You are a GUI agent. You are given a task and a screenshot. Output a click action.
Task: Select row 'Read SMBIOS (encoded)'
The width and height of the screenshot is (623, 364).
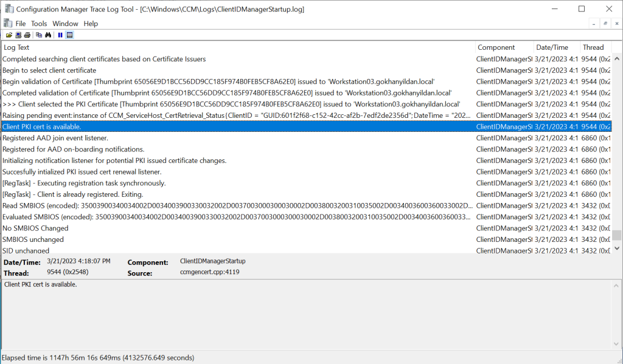[x=306, y=206]
